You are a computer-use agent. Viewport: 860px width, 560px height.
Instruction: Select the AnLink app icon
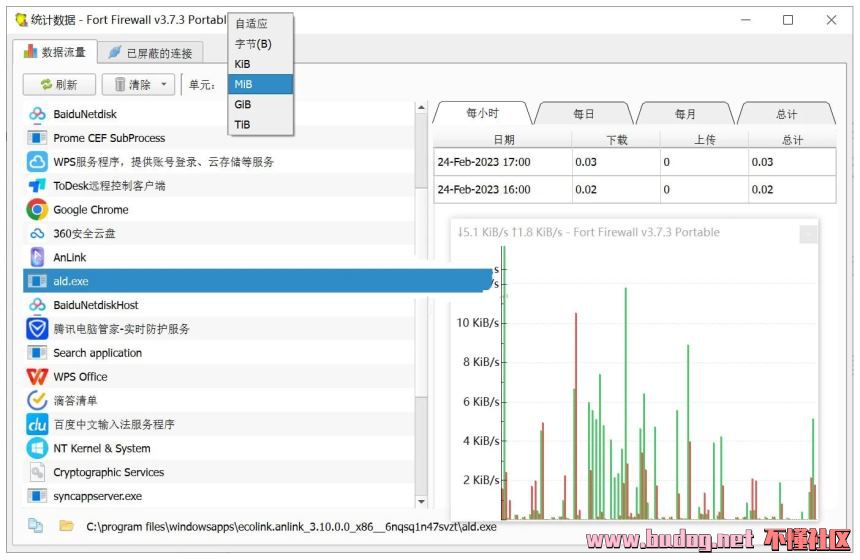pyautogui.click(x=37, y=258)
